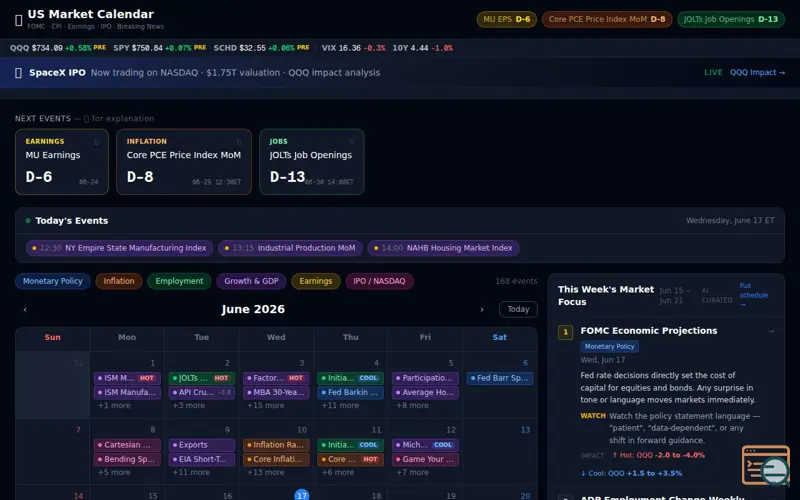This screenshot has width=800, height=500.
Task: Click the SCHD $32.55 ticker quote
Action: 261,48
